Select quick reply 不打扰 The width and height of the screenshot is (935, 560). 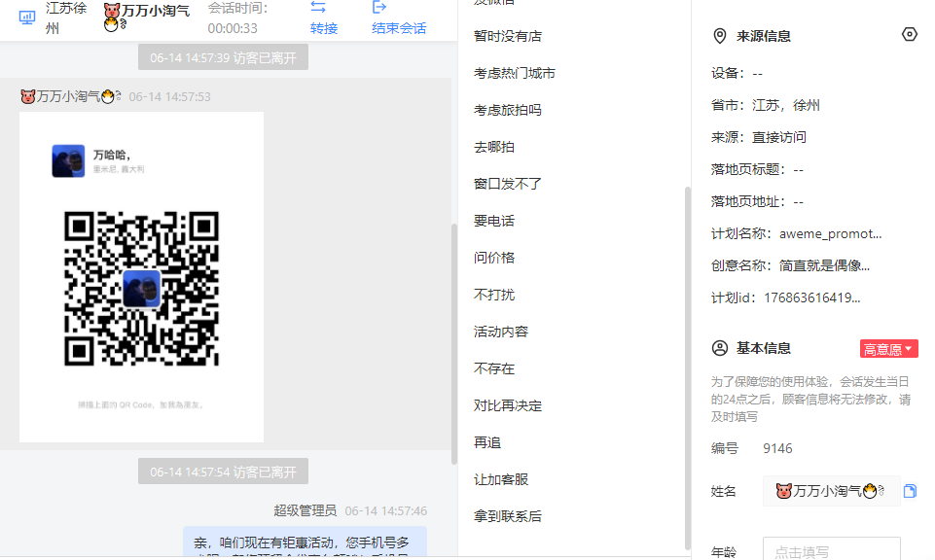(x=493, y=295)
